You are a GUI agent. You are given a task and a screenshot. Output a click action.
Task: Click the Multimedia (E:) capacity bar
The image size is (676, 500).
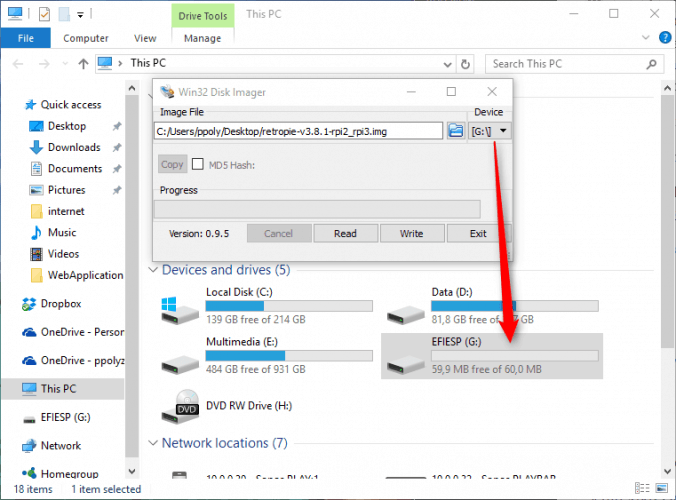(x=289, y=356)
